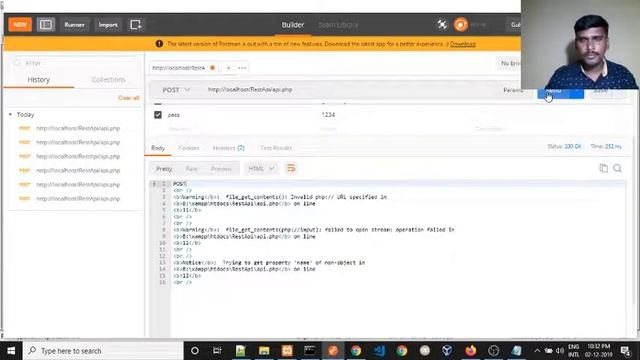Click the orange NEW button

[20, 24]
